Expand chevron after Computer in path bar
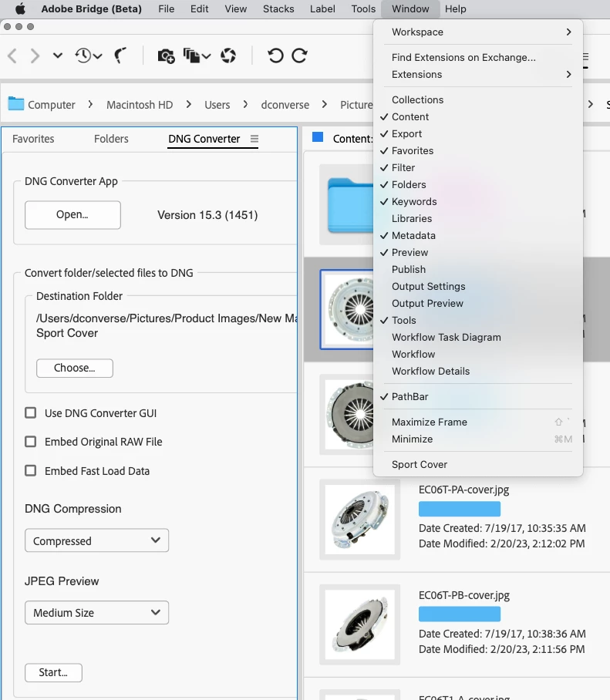The image size is (610, 700). click(x=91, y=105)
